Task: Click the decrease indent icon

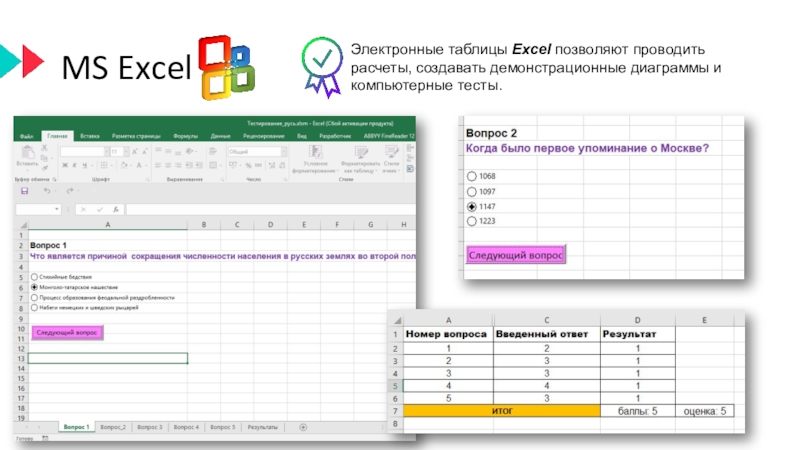Action: pos(189,165)
